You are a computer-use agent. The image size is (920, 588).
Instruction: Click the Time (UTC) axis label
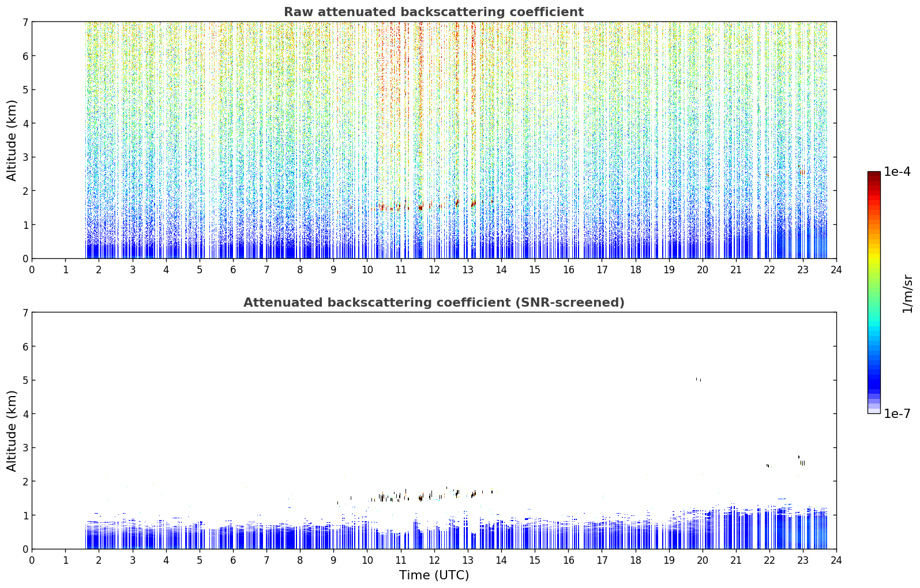click(x=434, y=575)
